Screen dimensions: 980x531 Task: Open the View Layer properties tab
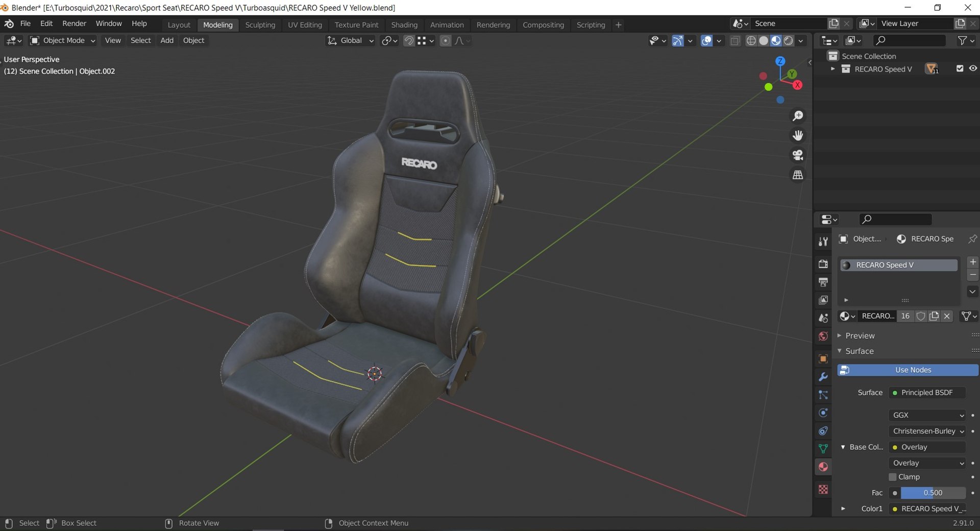(823, 300)
